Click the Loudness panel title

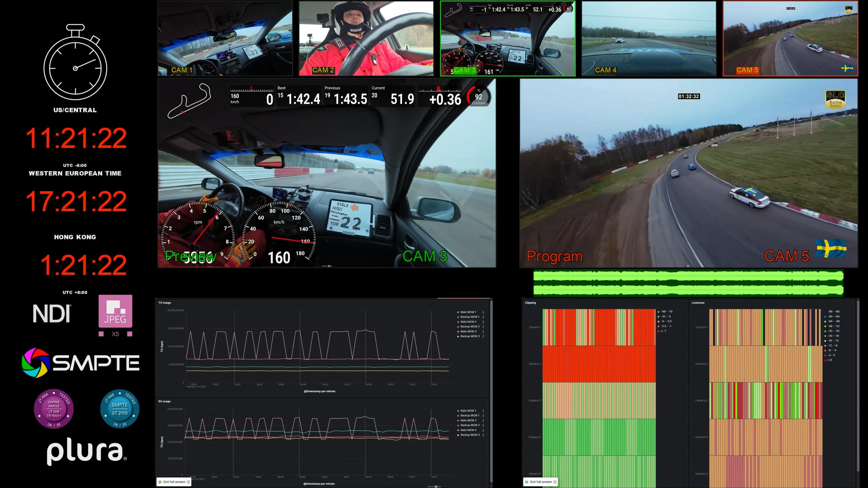[x=698, y=303]
